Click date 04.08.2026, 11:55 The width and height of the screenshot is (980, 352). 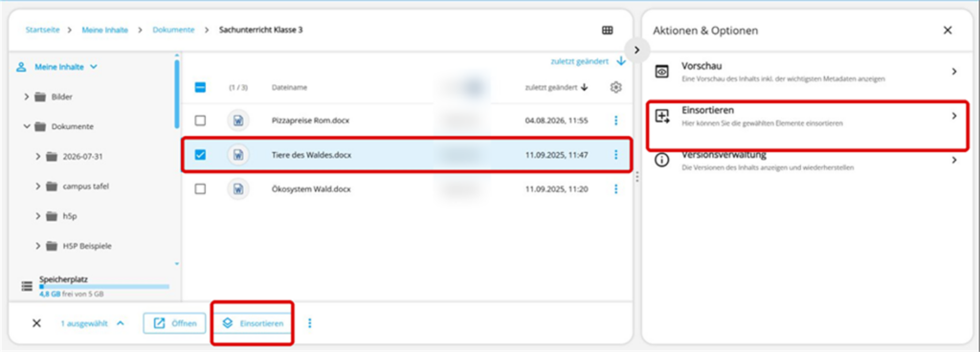pyautogui.click(x=556, y=121)
